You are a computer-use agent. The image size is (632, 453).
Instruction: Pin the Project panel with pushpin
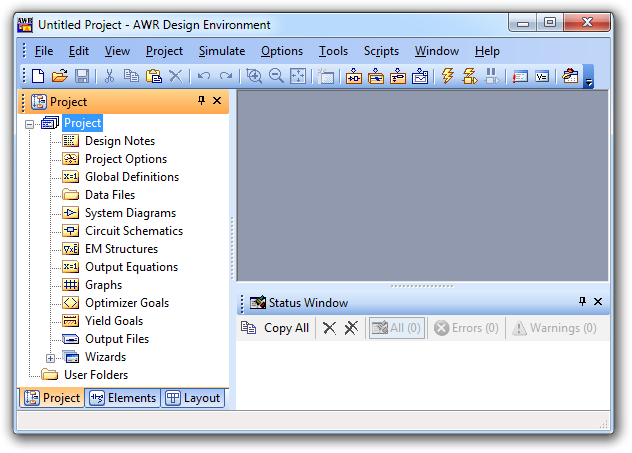(x=201, y=101)
